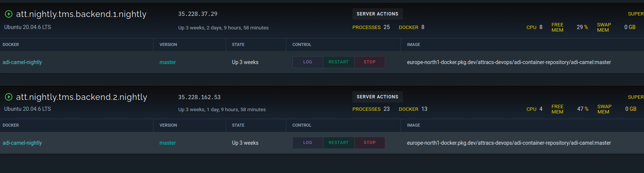Click the 35.228.162.53 IP address
The height and width of the screenshot is (173, 644).
(x=199, y=97)
